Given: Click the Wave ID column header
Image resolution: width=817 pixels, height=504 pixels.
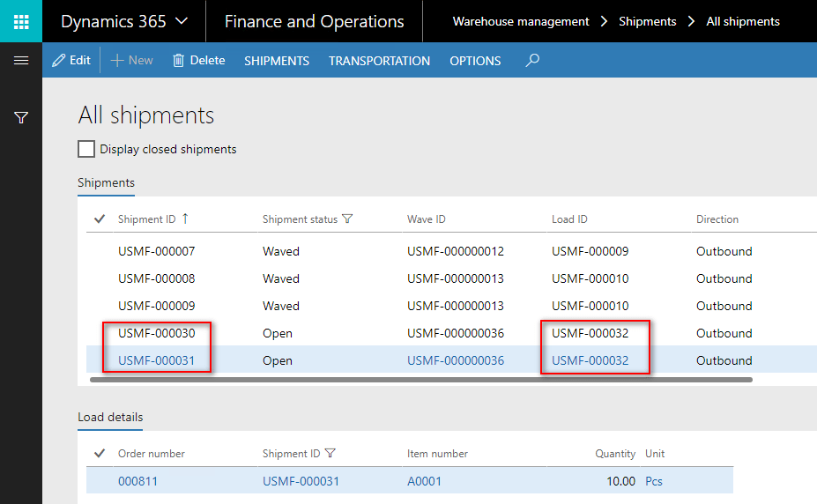Looking at the screenshot, I should pos(427,219).
